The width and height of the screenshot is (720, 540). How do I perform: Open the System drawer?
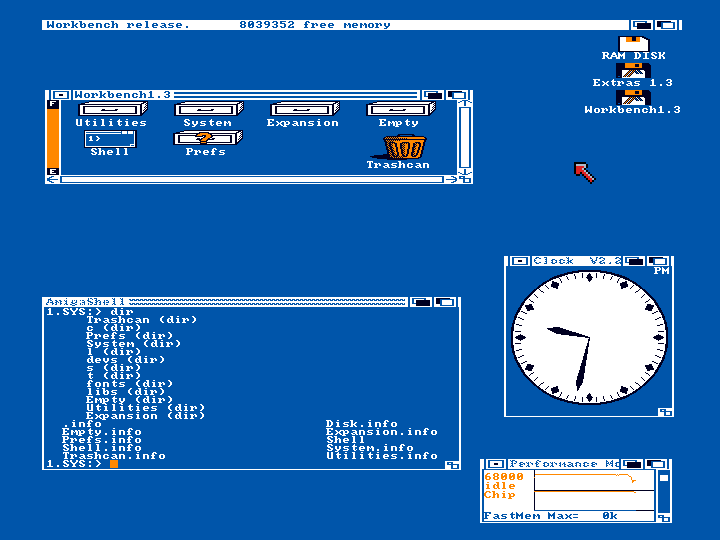click(208, 110)
